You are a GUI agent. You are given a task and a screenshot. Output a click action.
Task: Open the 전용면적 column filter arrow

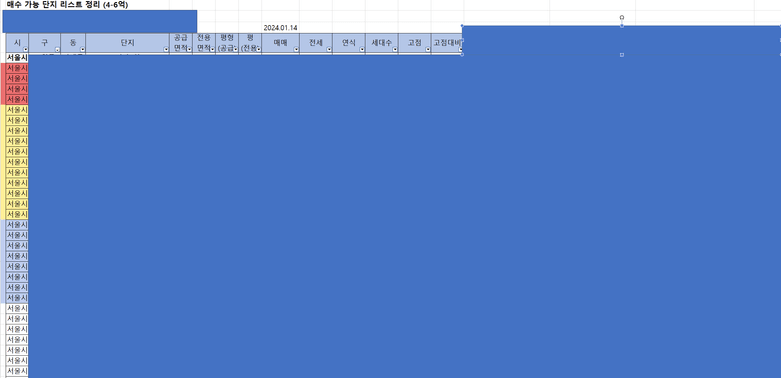click(212, 50)
